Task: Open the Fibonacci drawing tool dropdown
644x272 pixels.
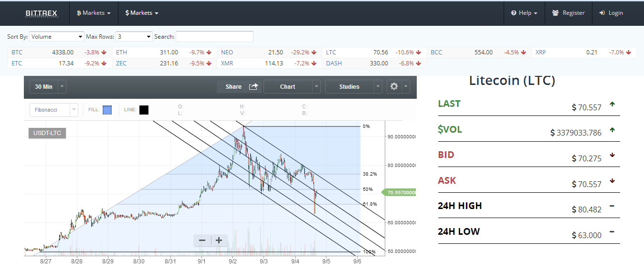Action: click(x=53, y=110)
